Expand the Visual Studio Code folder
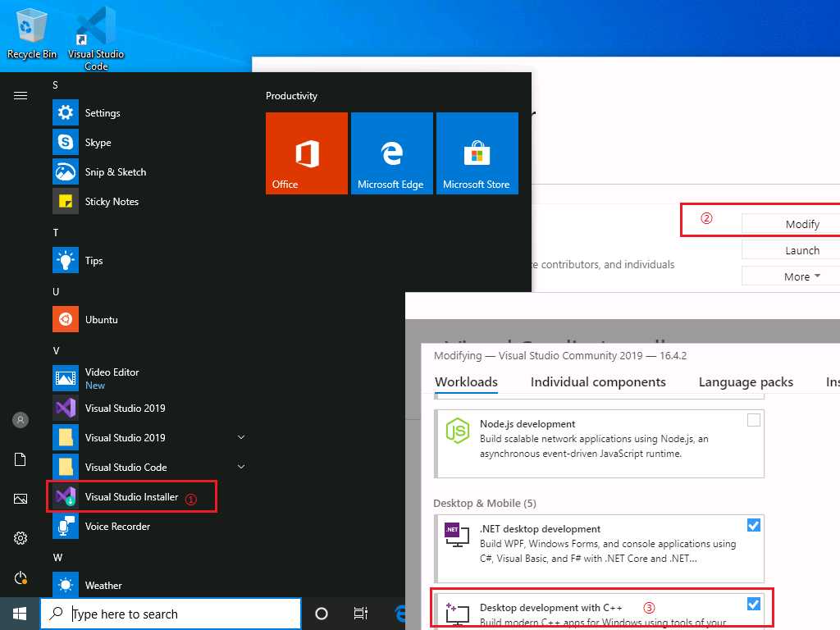 point(242,467)
